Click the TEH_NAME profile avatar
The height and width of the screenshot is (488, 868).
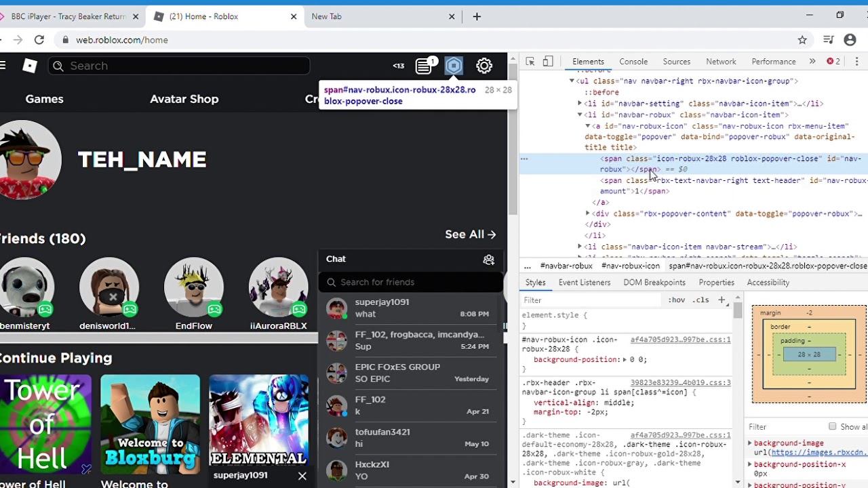pyautogui.click(x=30, y=160)
